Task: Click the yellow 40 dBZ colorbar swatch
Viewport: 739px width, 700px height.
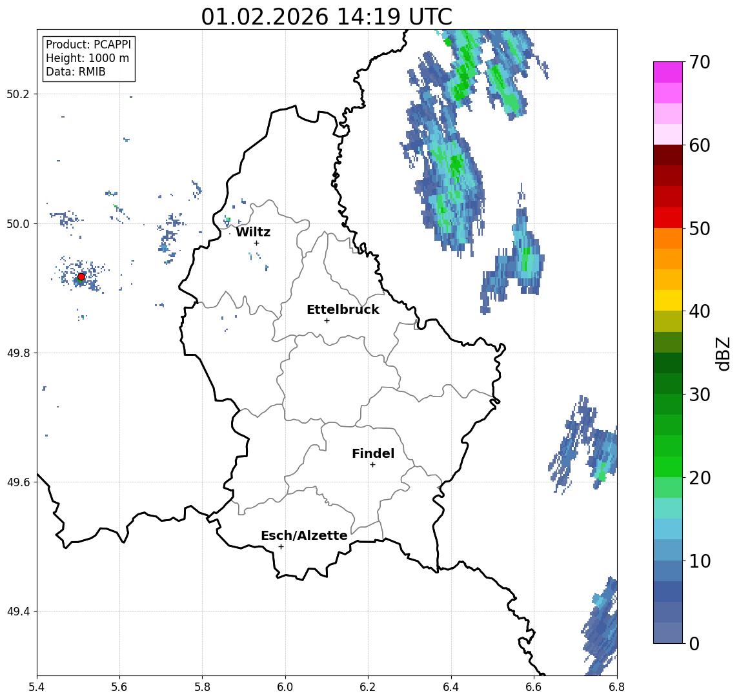Action: click(x=668, y=300)
